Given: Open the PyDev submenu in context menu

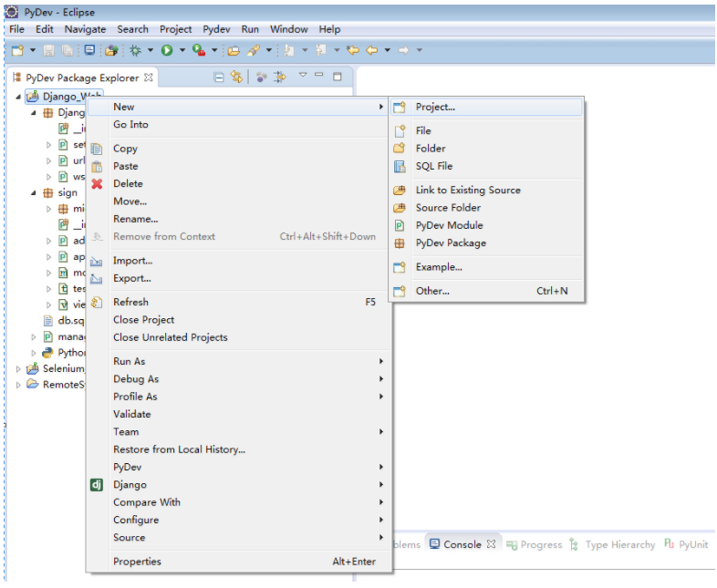Looking at the screenshot, I should pyautogui.click(x=238, y=468).
